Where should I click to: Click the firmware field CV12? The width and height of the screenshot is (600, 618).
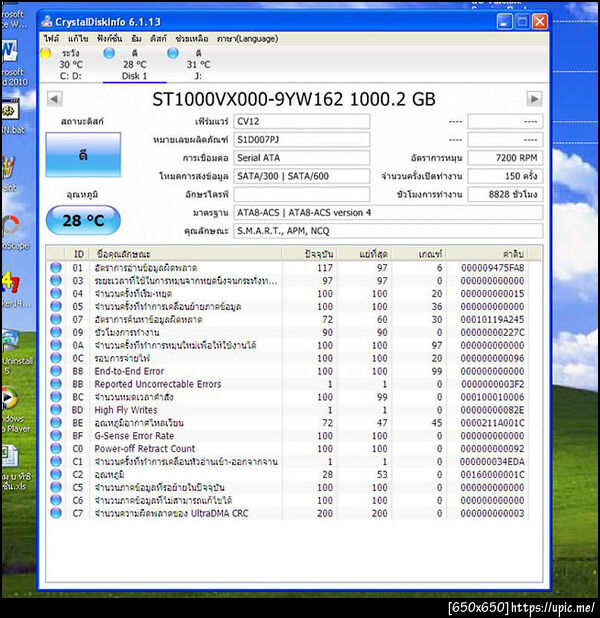tap(302, 121)
